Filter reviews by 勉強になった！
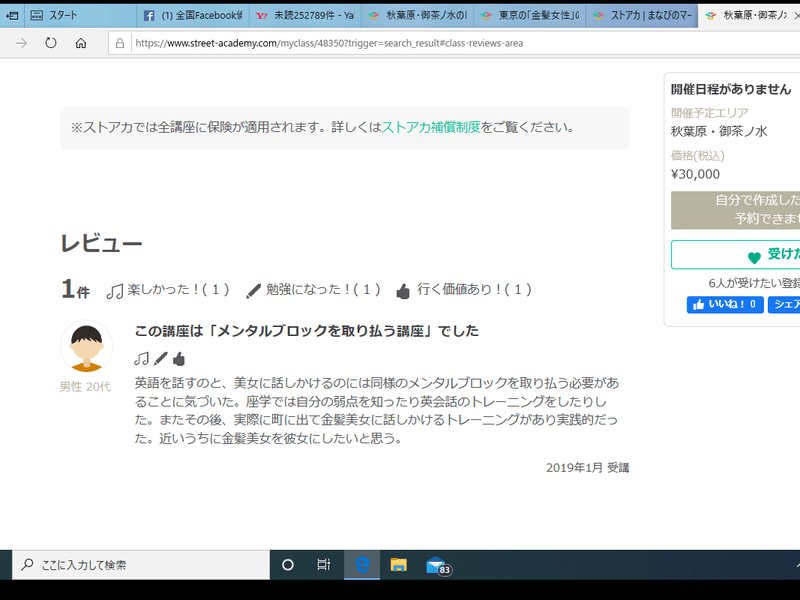 pyautogui.click(x=314, y=290)
